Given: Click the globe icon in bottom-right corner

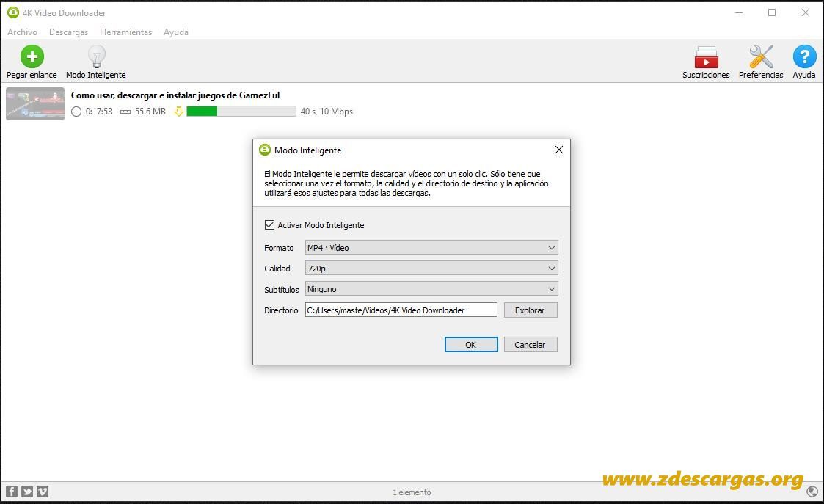Looking at the screenshot, I should click(x=812, y=492).
